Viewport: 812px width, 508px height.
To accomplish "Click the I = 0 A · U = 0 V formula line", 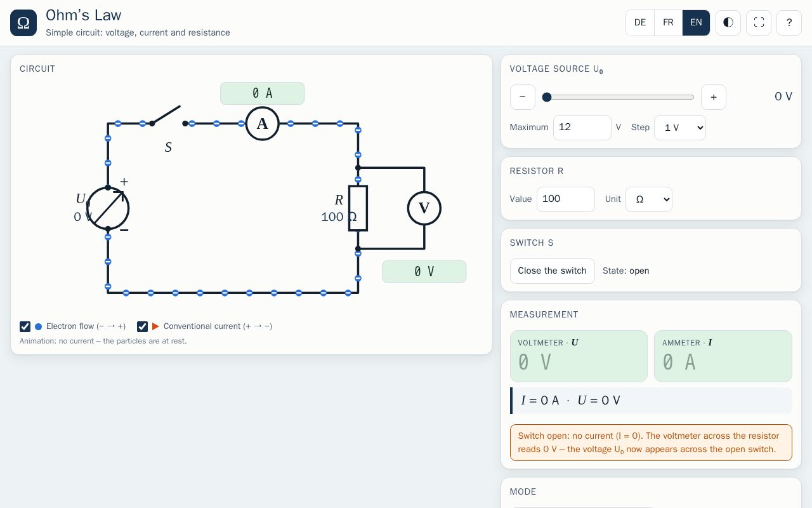I will tap(651, 401).
